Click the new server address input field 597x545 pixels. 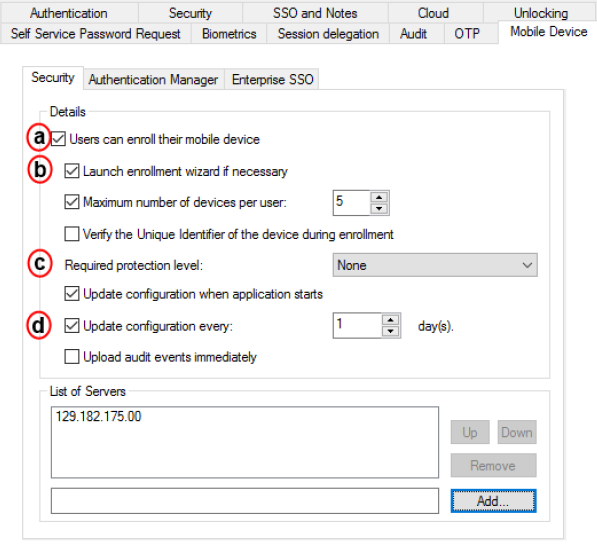click(x=245, y=501)
